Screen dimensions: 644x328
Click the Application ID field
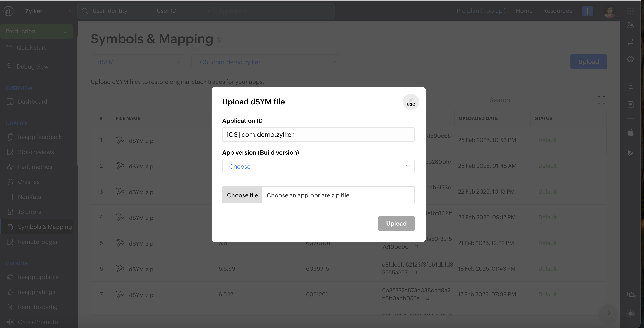tap(318, 134)
